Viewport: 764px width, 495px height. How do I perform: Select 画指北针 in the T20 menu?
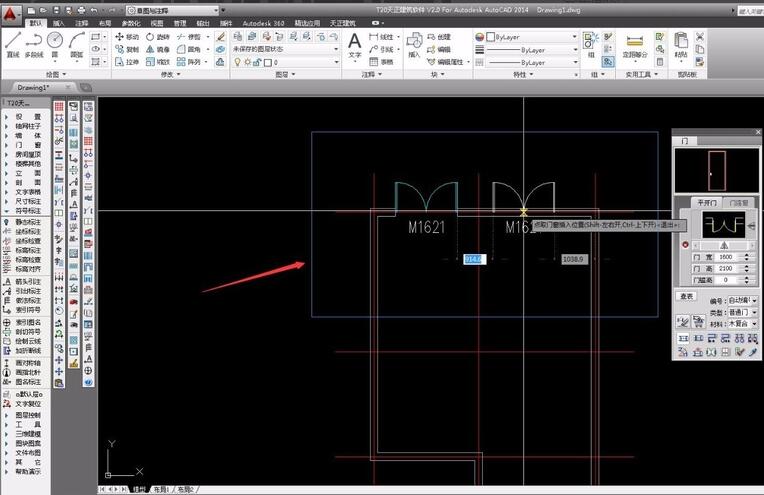(x=28, y=372)
